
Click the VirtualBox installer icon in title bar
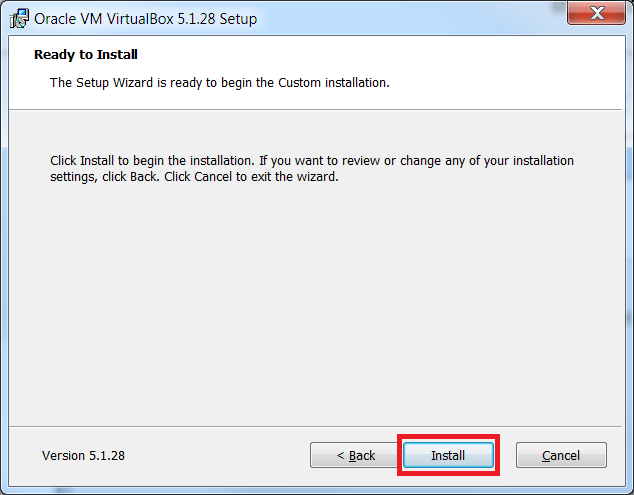(x=19, y=18)
